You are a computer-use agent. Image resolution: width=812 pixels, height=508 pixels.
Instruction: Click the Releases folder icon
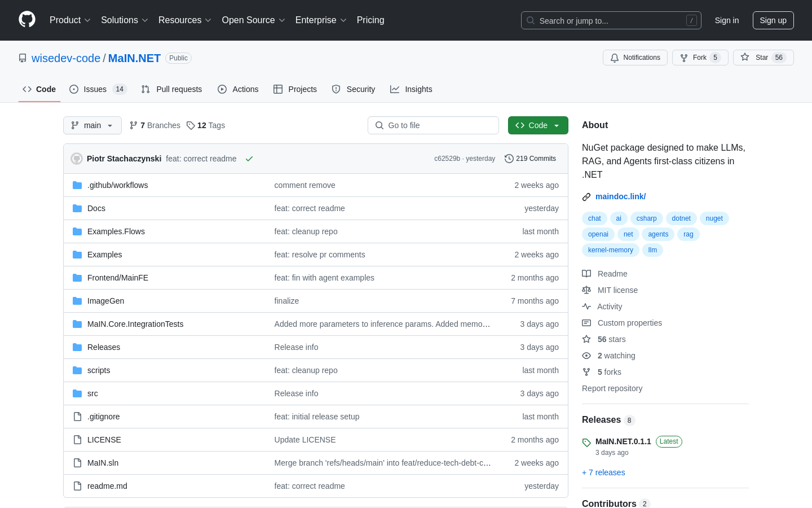click(77, 347)
